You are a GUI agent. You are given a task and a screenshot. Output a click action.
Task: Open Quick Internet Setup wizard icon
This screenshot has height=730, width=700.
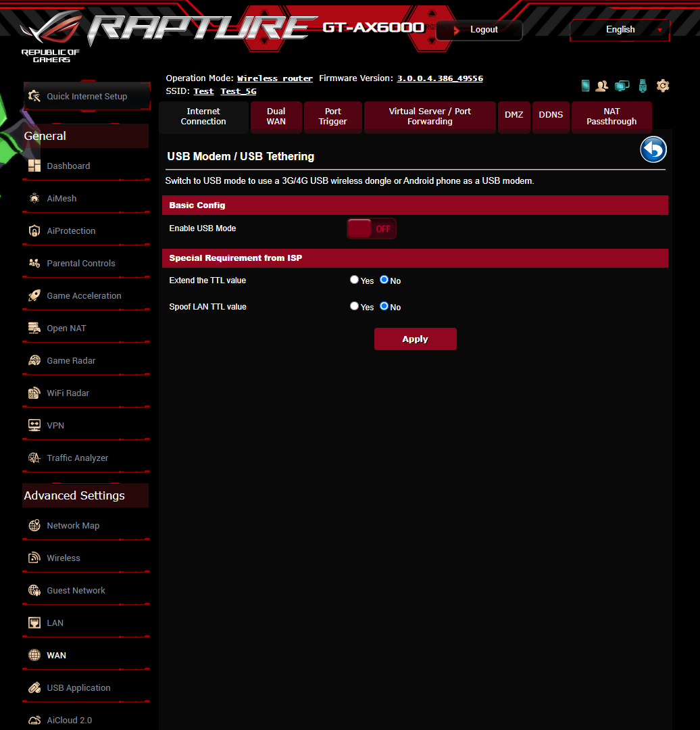[34, 96]
